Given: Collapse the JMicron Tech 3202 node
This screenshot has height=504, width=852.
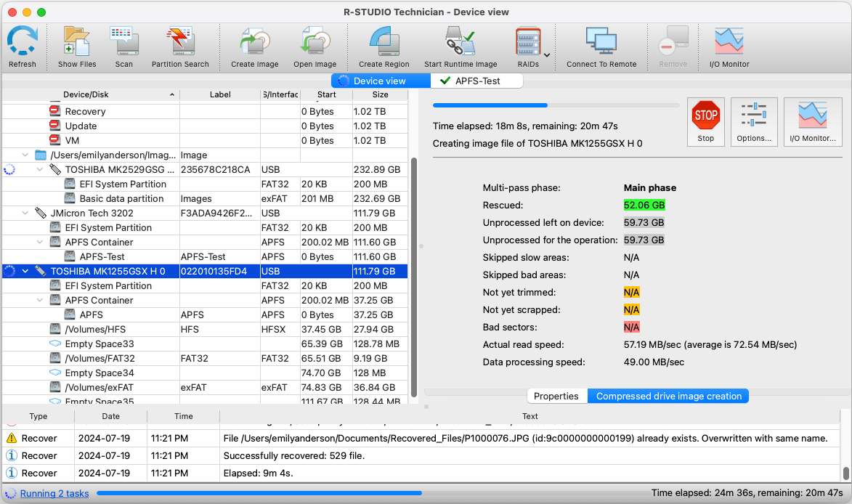Looking at the screenshot, I should (x=25, y=213).
